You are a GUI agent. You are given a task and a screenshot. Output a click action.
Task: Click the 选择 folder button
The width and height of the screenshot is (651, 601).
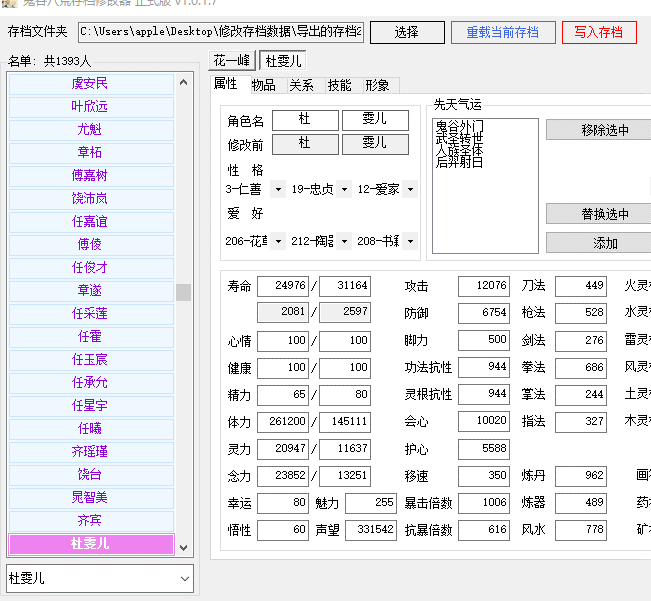click(407, 32)
